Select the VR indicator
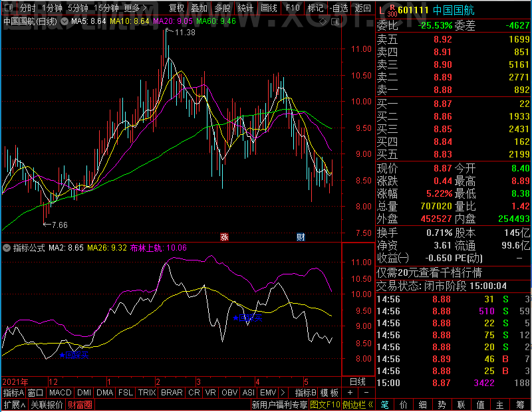Viewport: 532px width, 412px height. pyautogui.click(x=211, y=393)
